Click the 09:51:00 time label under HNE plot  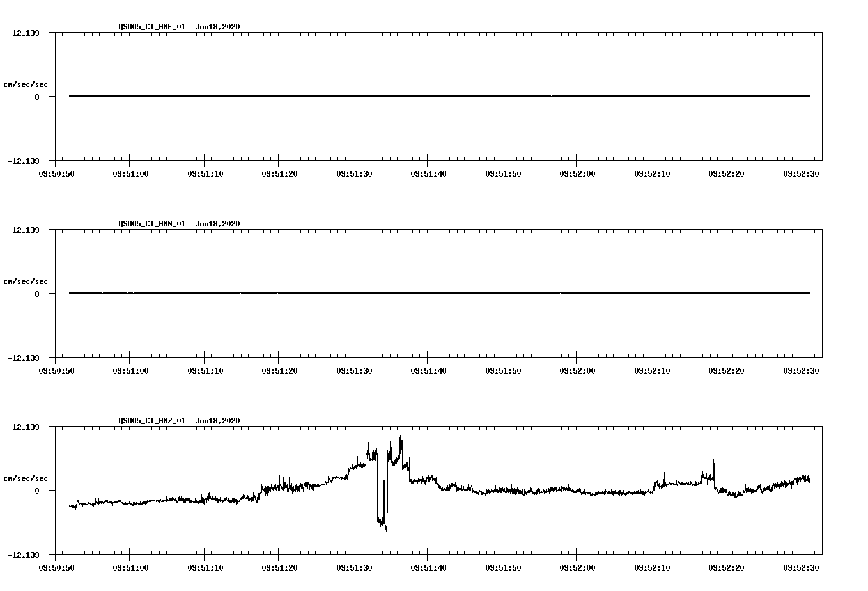pyautogui.click(x=130, y=173)
